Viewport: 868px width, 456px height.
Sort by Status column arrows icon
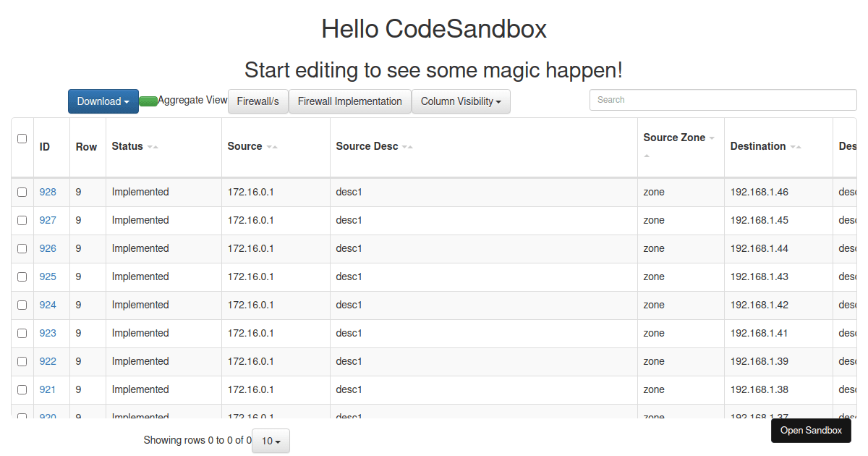153,147
